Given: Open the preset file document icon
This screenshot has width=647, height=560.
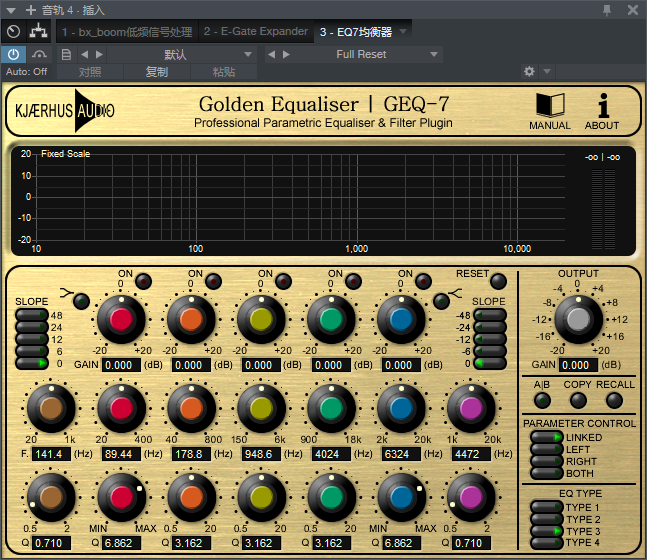Looking at the screenshot, I should point(66,54).
